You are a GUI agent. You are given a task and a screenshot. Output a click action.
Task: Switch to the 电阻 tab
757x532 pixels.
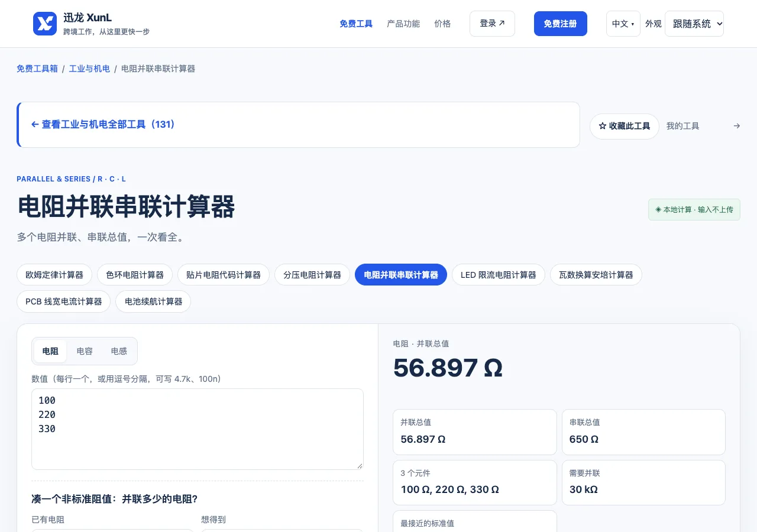[50, 351]
